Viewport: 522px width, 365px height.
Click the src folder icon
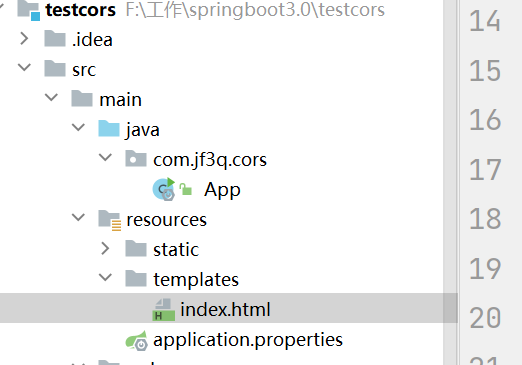(55, 69)
